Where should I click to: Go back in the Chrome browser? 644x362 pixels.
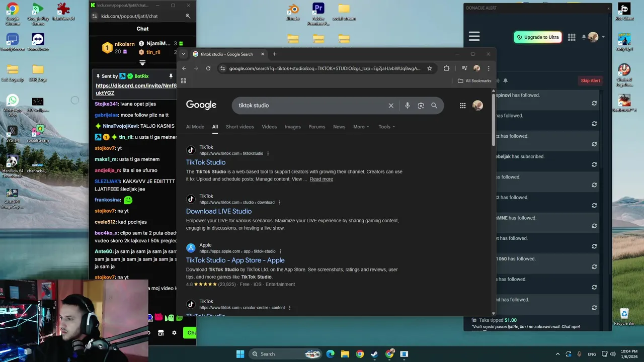coord(184,68)
